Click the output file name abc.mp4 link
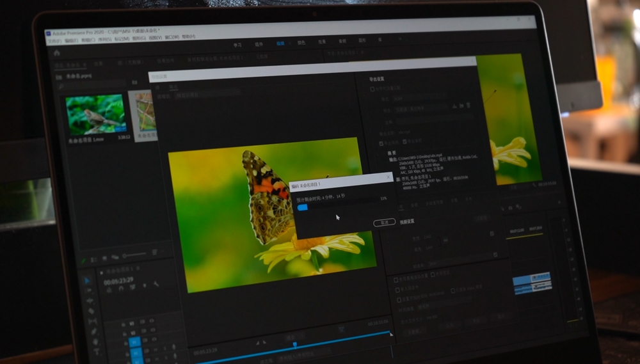640x364 pixels. (404, 132)
